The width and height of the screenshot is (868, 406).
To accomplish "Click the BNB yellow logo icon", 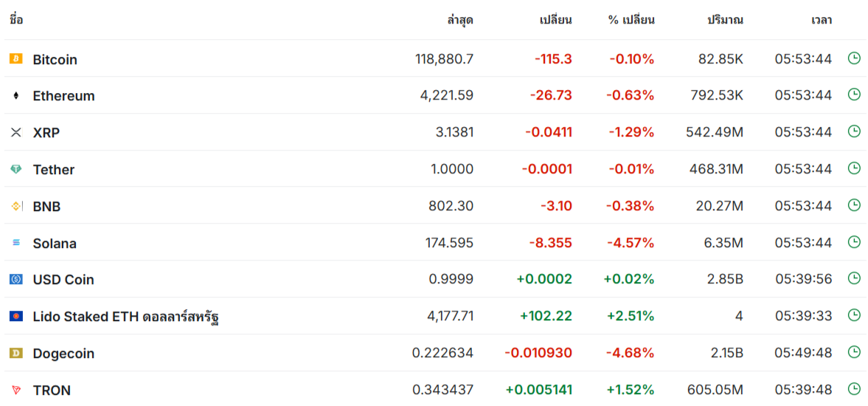I will point(16,206).
